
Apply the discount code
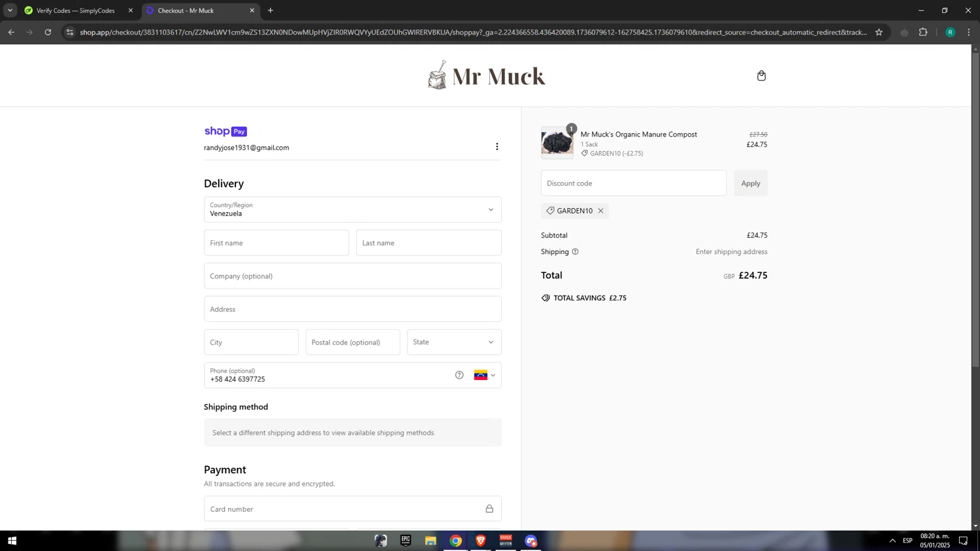(x=751, y=183)
